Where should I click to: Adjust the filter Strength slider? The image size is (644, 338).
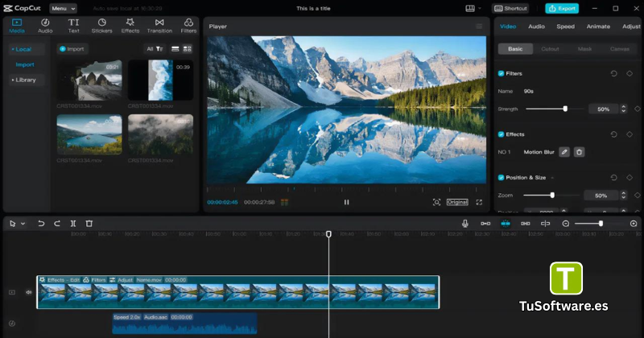point(565,109)
